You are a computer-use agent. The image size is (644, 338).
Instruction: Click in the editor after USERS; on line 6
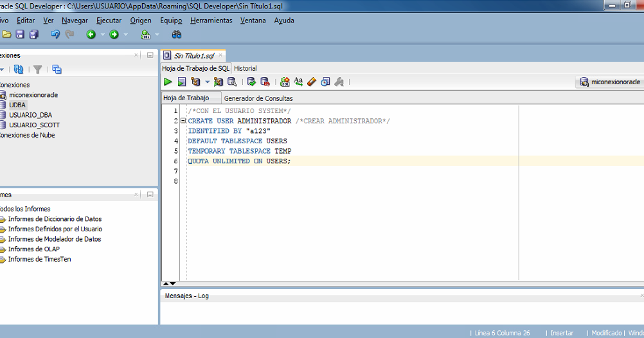pos(291,161)
